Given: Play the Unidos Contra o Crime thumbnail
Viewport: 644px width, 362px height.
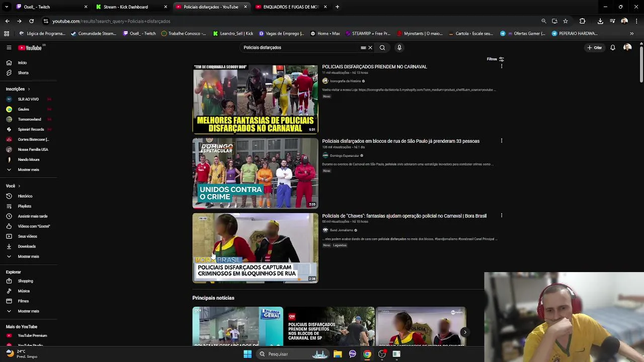Looking at the screenshot, I should coord(255,173).
